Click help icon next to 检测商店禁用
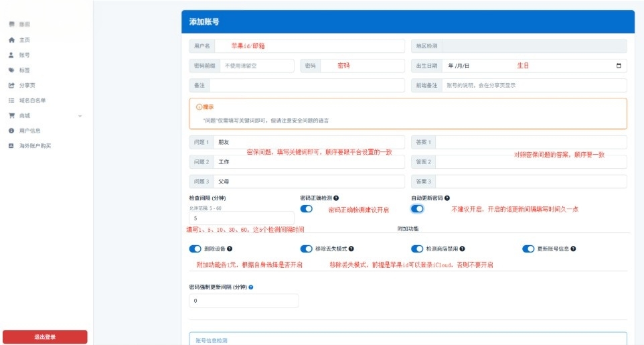The width and height of the screenshot is (644, 345). [462, 249]
